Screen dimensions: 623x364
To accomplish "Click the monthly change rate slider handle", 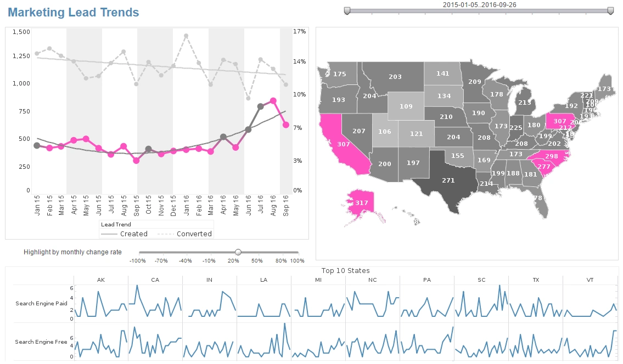I will tap(238, 252).
